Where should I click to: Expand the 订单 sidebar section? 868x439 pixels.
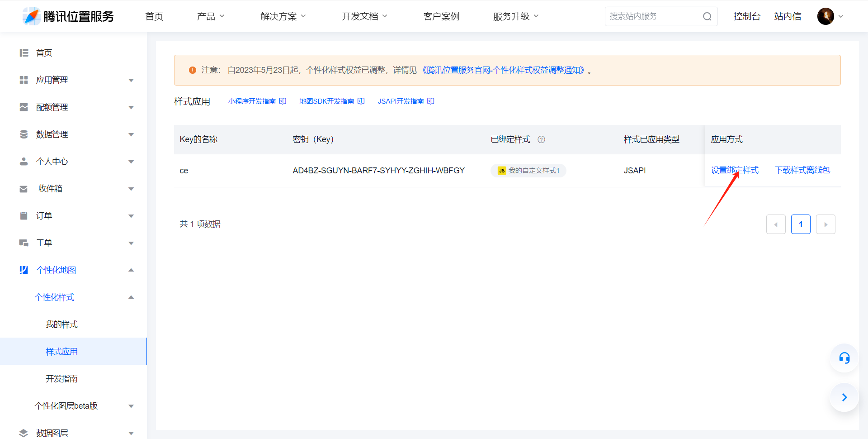131,216
